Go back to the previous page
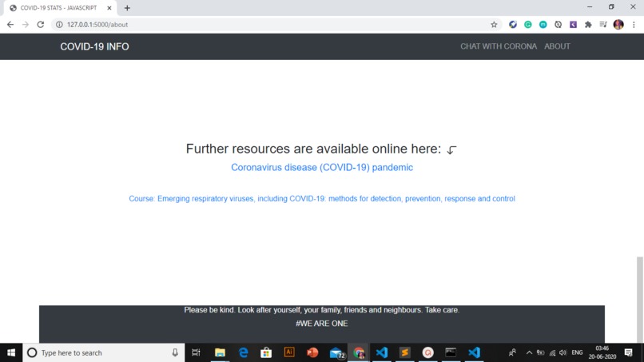Image resolution: width=644 pixels, height=362 pixels. [x=10, y=25]
